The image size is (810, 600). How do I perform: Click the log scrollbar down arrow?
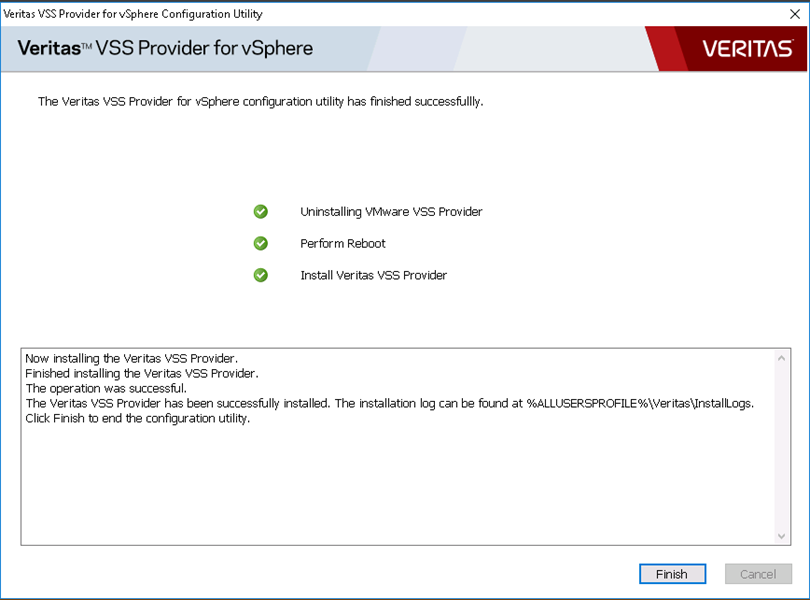(x=781, y=536)
